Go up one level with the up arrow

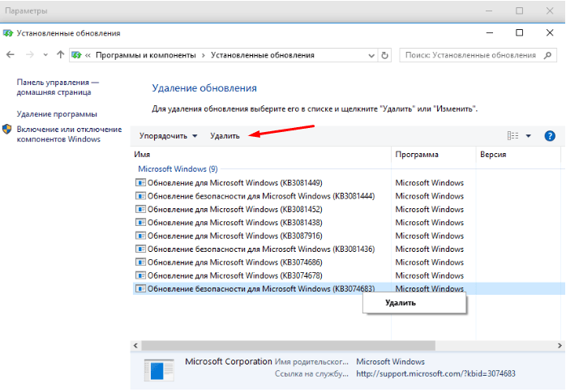tap(60, 55)
